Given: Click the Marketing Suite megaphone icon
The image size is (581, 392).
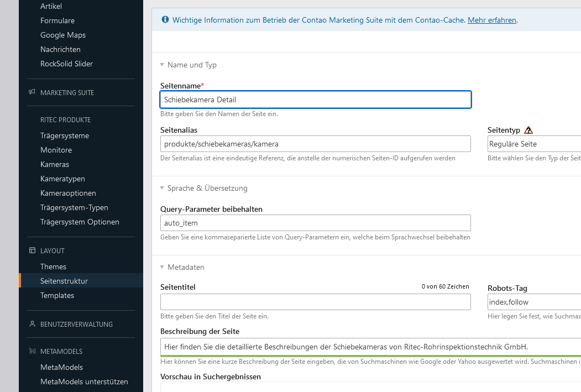Looking at the screenshot, I should point(32,92).
